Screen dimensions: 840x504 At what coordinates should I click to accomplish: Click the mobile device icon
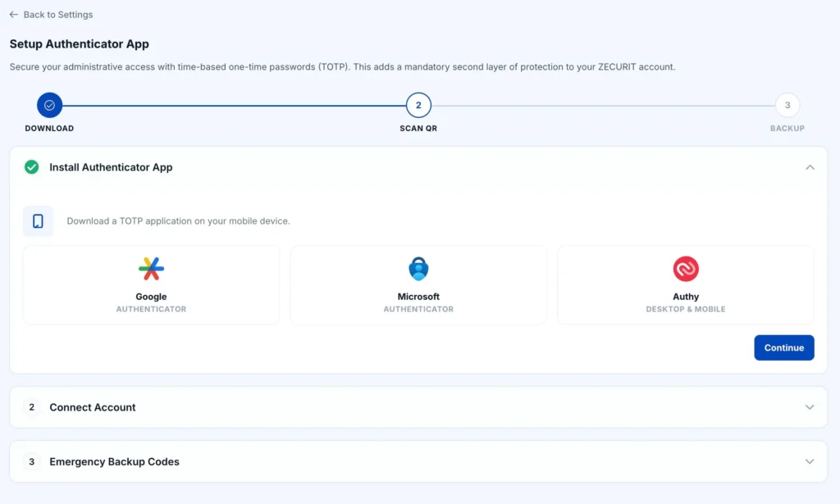click(x=38, y=221)
